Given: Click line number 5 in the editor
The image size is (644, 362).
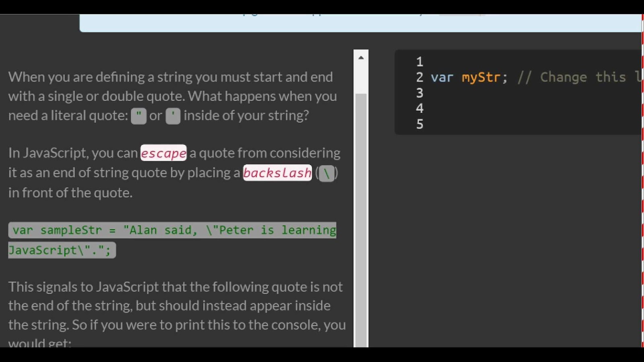Looking at the screenshot, I should (x=419, y=125).
